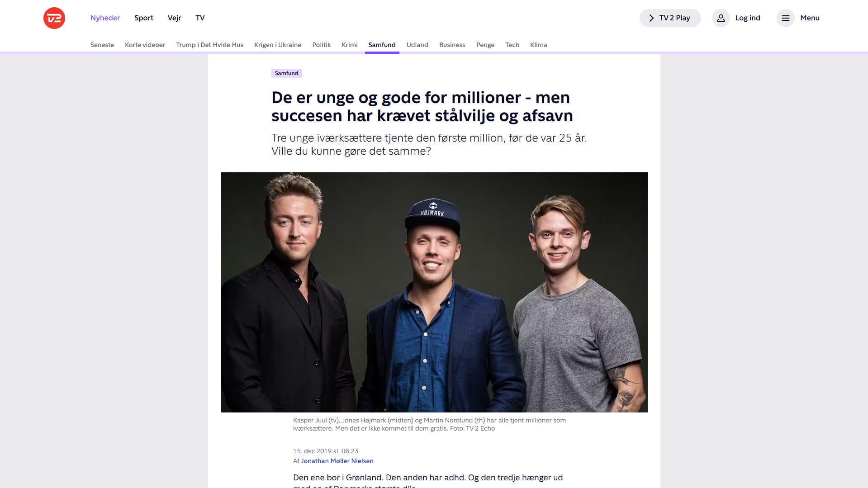Open the Krimi category

tap(350, 45)
